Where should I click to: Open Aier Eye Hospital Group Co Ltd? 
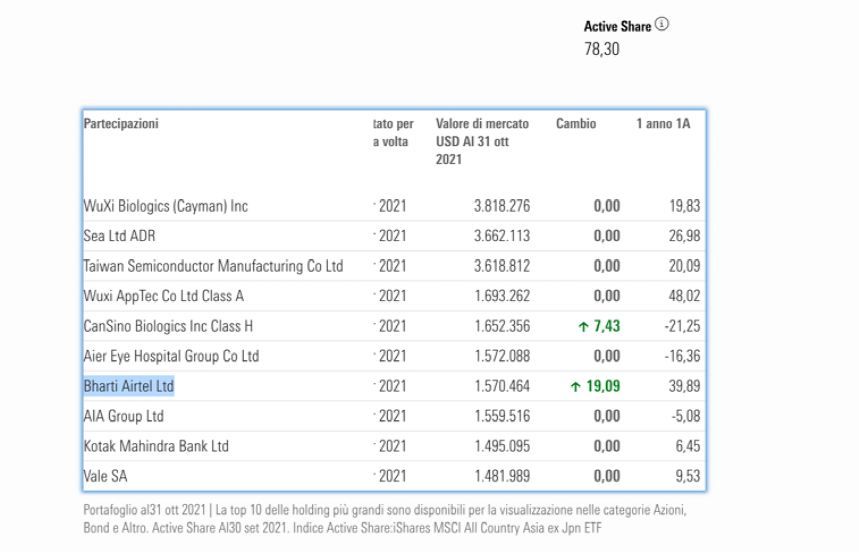click(171, 356)
